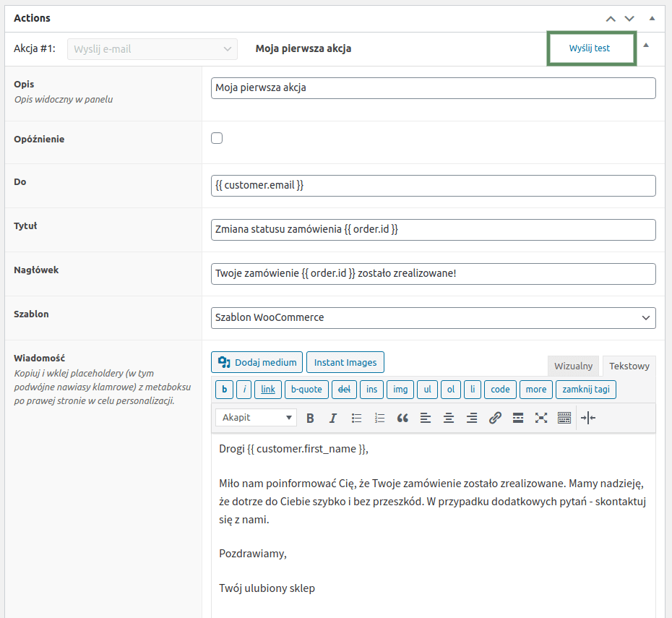Screen dimensions: 672x618
Task: Click the blockquote icon in toolbar
Action: point(402,418)
